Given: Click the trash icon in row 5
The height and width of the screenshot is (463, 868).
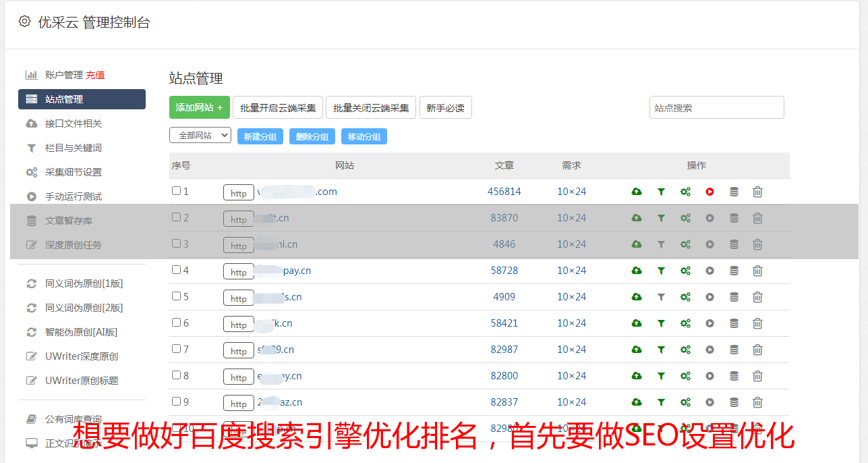Looking at the screenshot, I should pyautogui.click(x=757, y=297).
